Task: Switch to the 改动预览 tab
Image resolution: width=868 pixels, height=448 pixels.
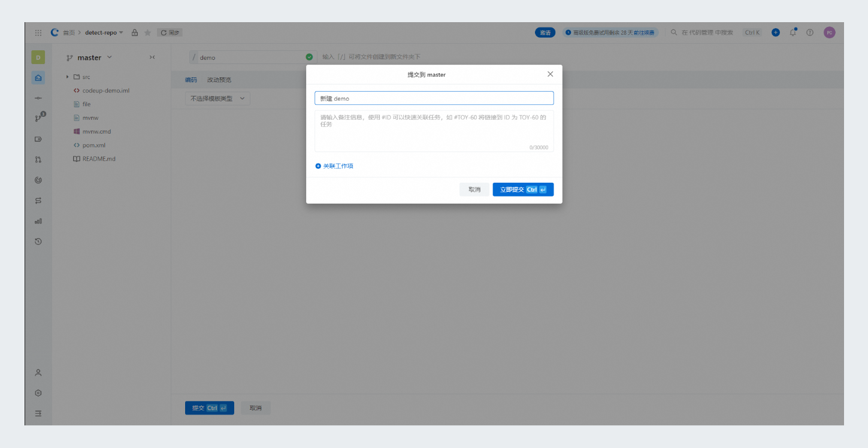Action: 219,80
